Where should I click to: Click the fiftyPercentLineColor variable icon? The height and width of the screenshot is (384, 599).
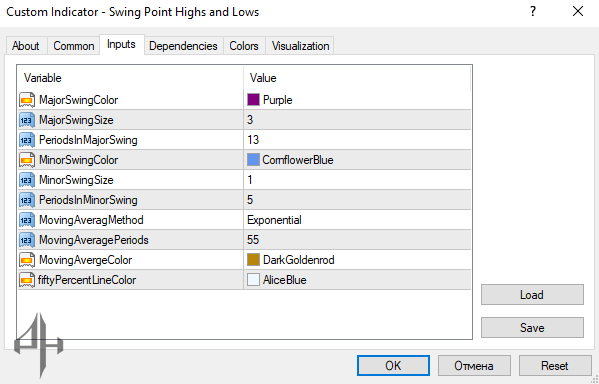(27, 280)
